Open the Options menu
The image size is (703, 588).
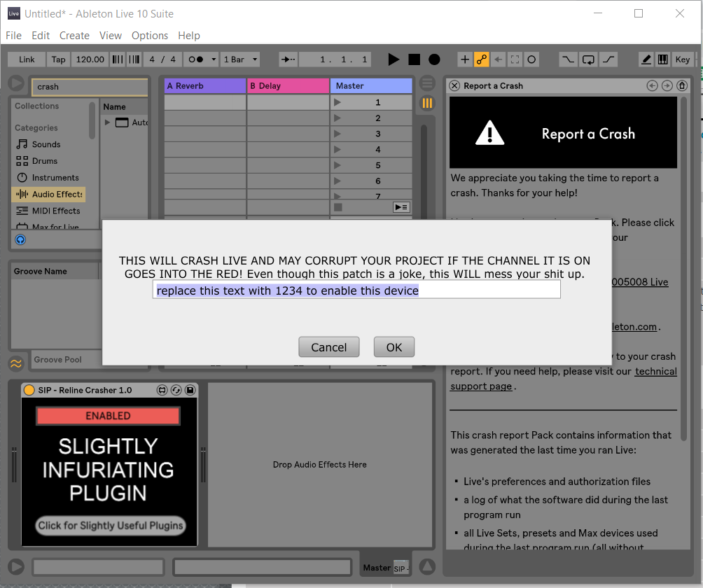[149, 36]
